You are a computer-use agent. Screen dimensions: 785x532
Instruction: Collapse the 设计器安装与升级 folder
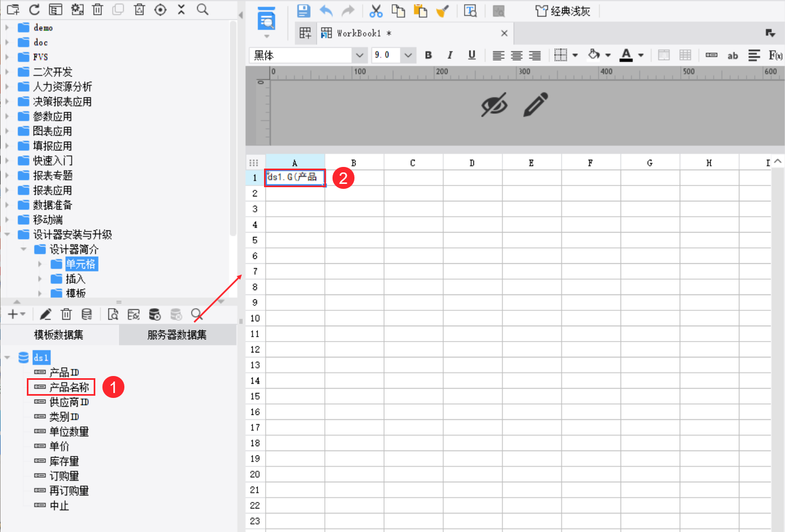tap(7, 234)
